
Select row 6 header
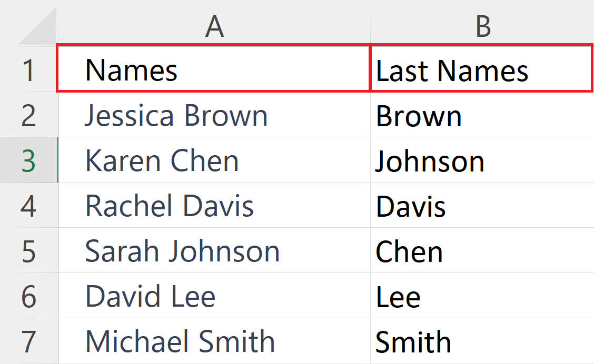(x=29, y=296)
